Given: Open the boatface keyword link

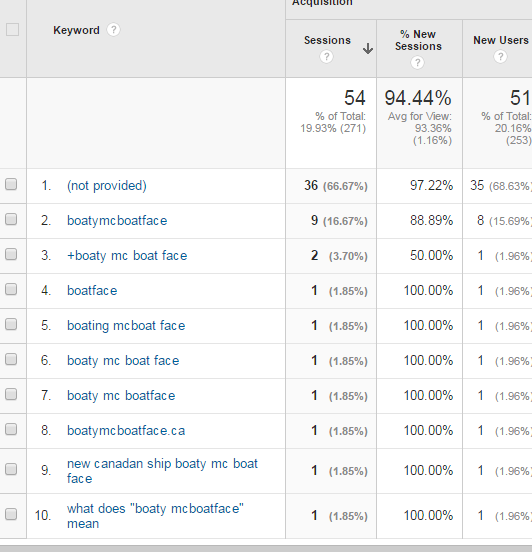Looking at the screenshot, I should point(92,291).
